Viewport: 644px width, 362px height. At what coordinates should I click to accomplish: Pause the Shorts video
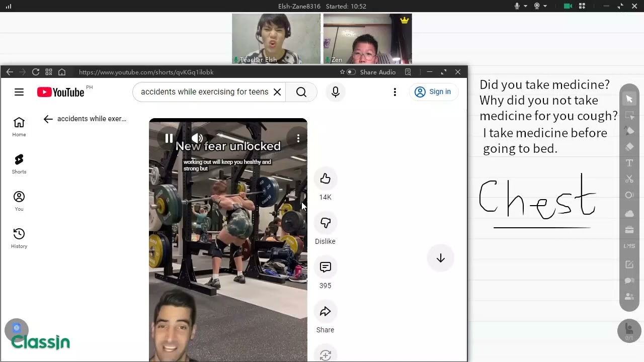[x=169, y=138]
